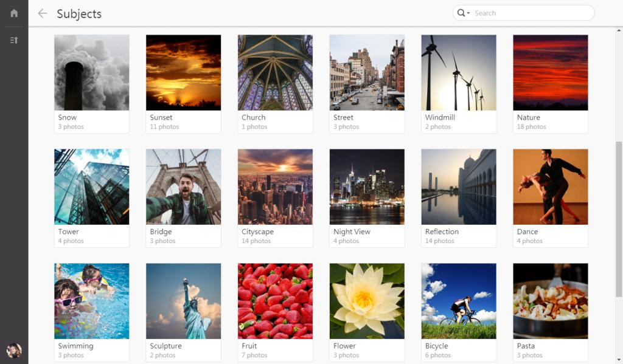Screen dimensions: 623x364
Task: Open the Sunset album thumbnail
Action: (184, 73)
